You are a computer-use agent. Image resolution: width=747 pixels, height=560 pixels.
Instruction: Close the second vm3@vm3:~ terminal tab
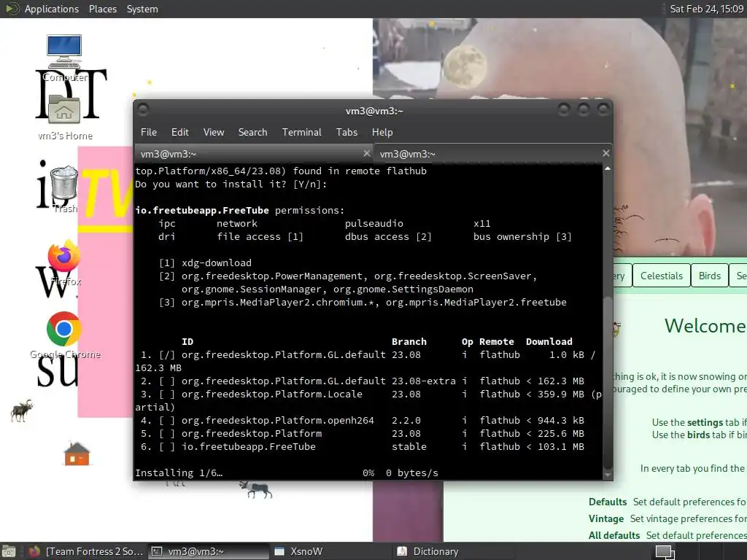tap(605, 153)
